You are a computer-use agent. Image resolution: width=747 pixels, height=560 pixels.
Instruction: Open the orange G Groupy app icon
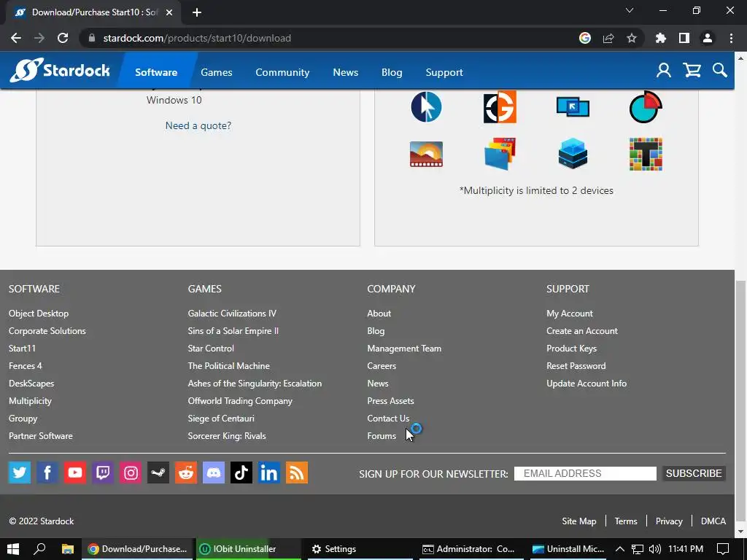(x=500, y=106)
